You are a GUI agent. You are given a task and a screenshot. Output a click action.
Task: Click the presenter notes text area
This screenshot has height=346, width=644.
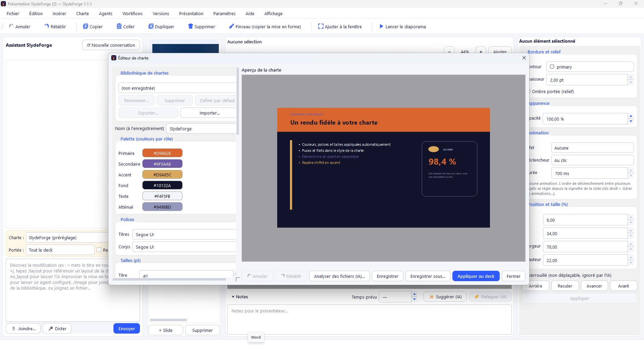pyautogui.click(x=369, y=319)
